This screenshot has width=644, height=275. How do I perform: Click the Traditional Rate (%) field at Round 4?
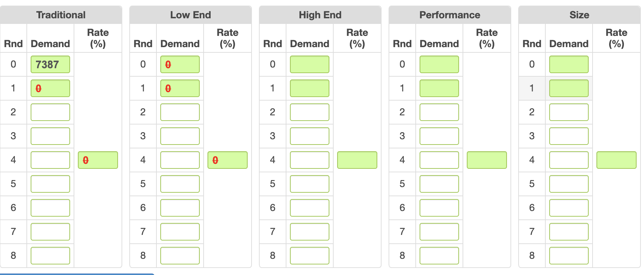tap(98, 160)
